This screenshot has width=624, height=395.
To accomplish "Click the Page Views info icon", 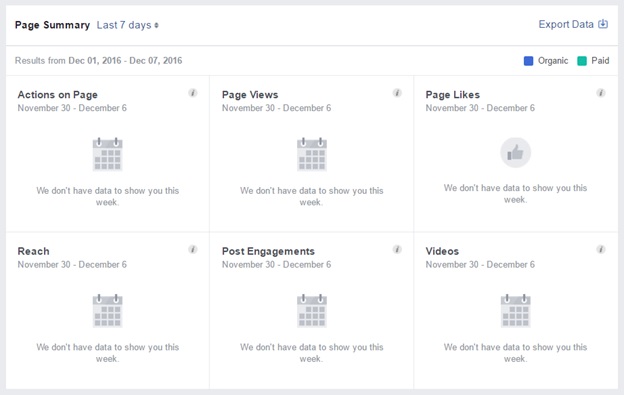I will [397, 93].
